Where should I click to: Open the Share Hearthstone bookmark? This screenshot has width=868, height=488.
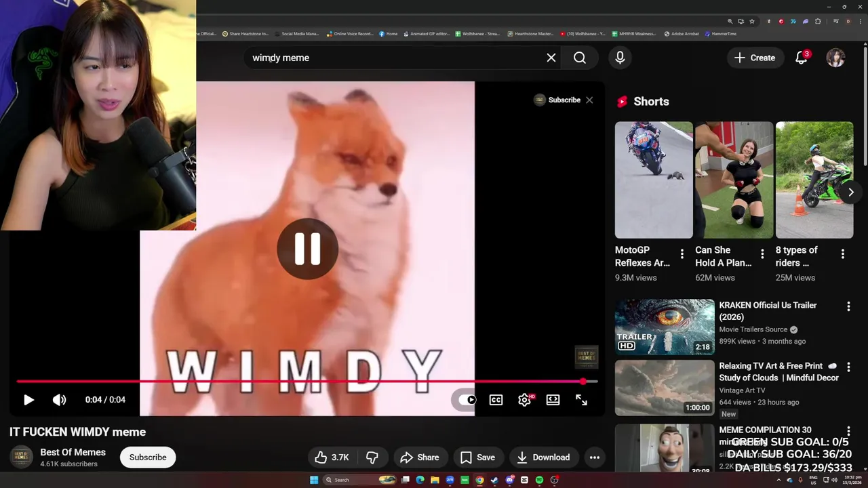(245, 33)
